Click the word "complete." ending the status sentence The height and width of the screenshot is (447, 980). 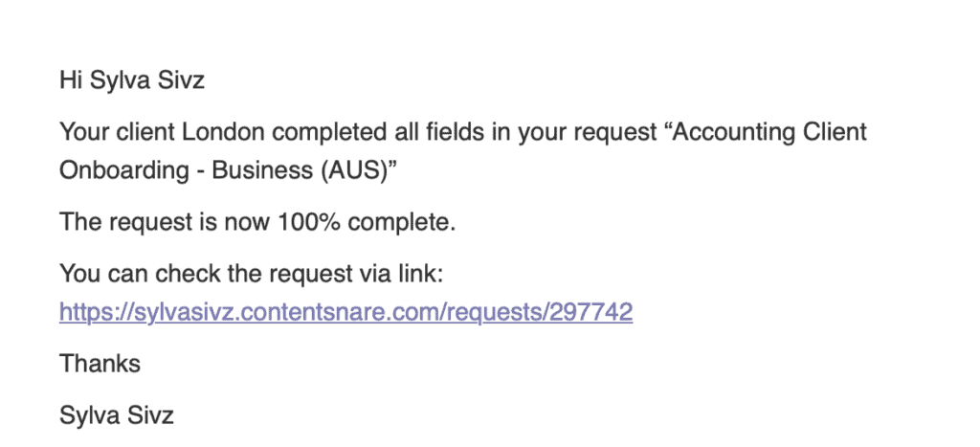[402, 223]
